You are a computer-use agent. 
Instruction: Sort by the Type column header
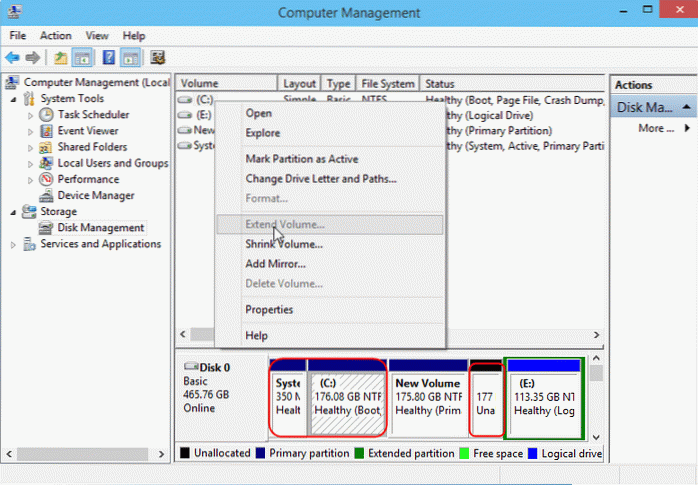tap(338, 84)
